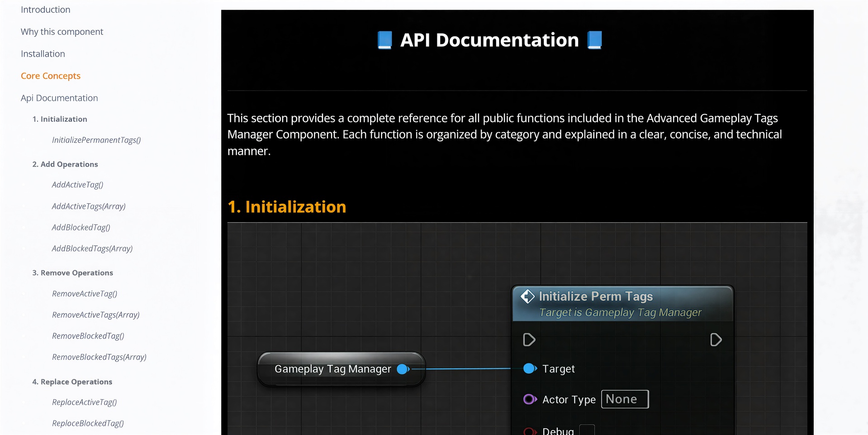Click the "1. Initialization" orange heading
The height and width of the screenshot is (435, 868).
pyautogui.click(x=287, y=207)
